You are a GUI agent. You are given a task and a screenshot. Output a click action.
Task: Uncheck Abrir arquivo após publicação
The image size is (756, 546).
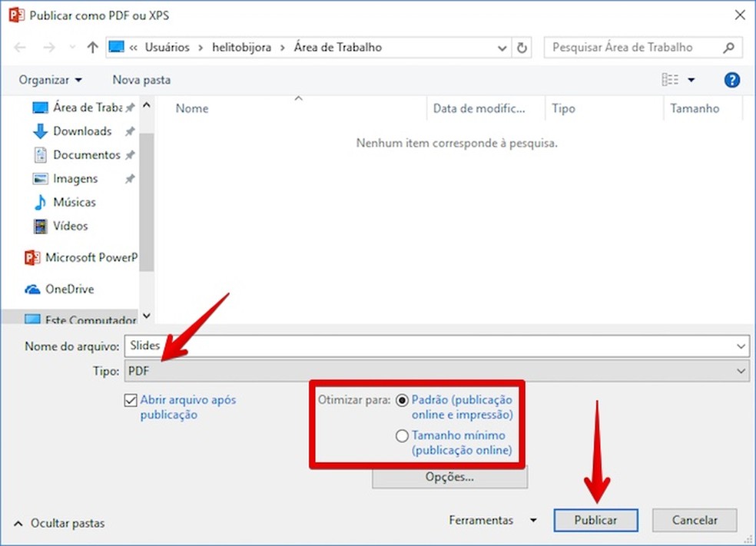pos(131,399)
